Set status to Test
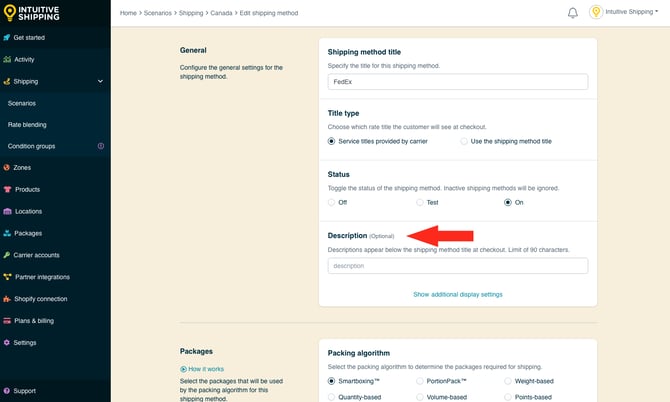Viewport: 670px width, 402px height. coord(420,202)
